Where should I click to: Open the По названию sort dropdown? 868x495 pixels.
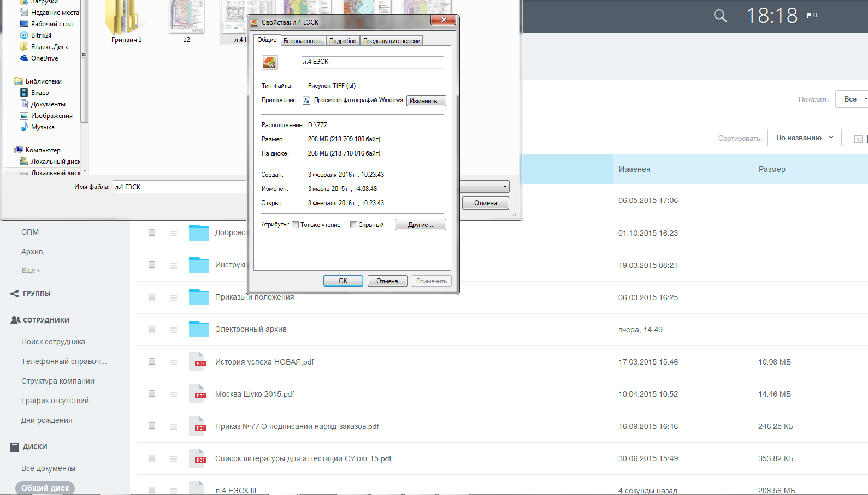click(804, 138)
